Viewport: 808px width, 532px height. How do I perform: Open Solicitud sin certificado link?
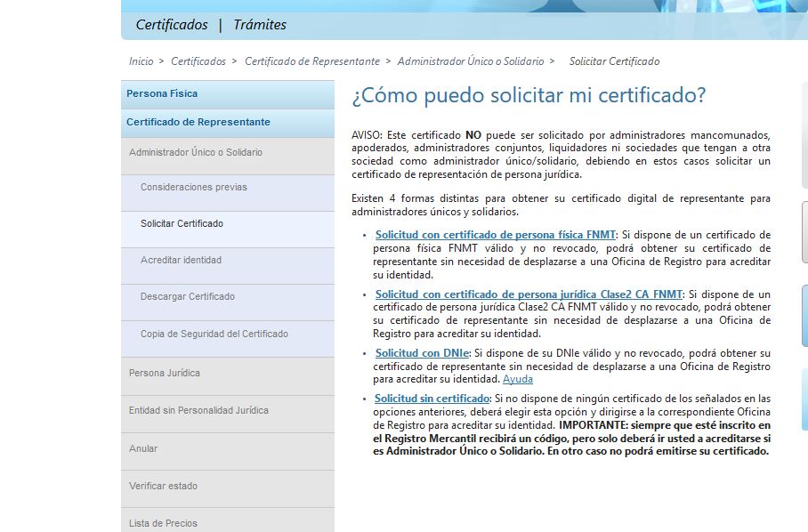(432, 399)
